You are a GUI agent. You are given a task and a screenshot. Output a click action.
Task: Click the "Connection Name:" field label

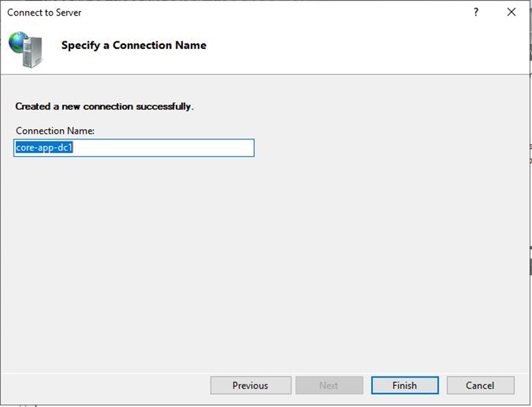(x=55, y=130)
